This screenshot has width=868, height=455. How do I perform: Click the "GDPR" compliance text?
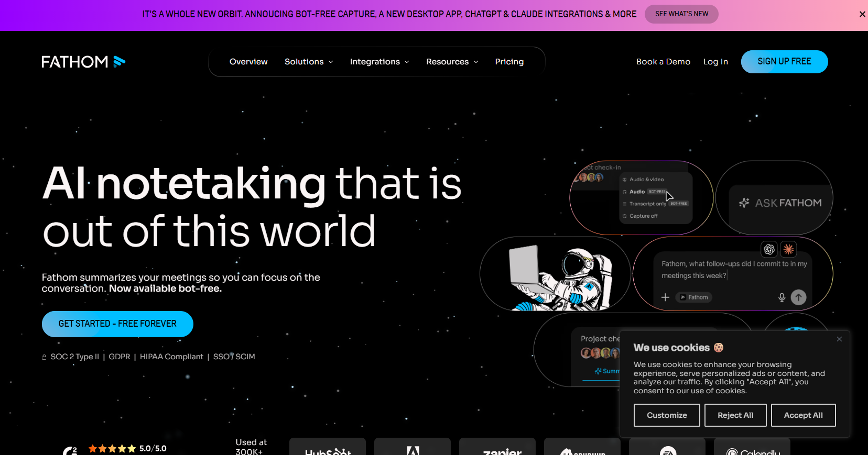click(x=120, y=357)
